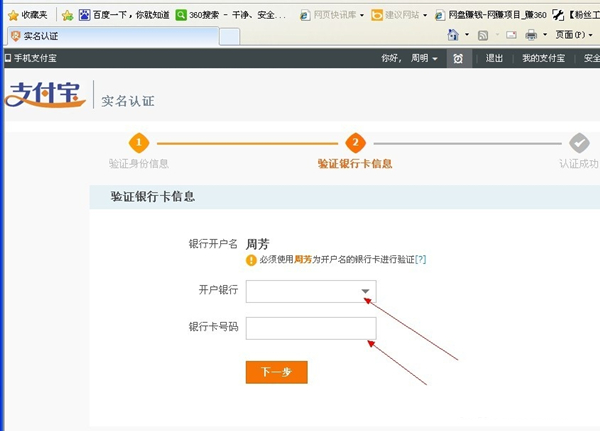The image size is (600, 431).
Task: Click step 1 验证身份信息 marker
Action: click(139, 143)
